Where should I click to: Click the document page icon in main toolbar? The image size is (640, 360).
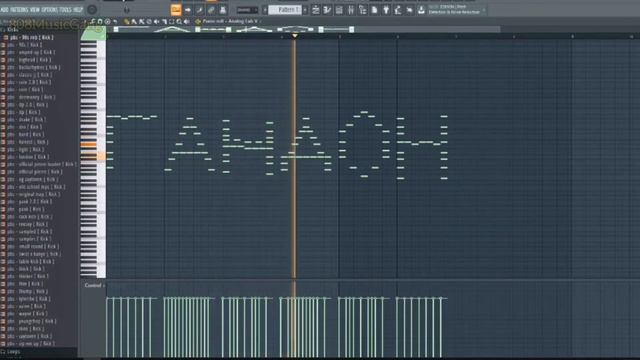pos(374,10)
